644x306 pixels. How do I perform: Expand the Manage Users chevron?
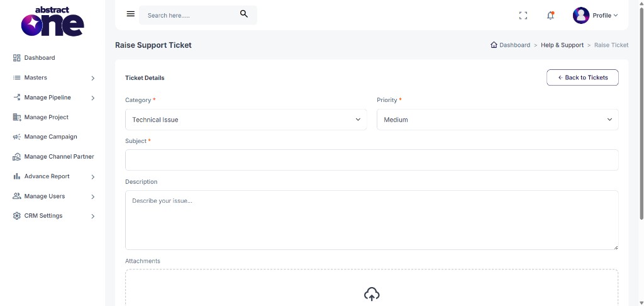pyautogui.click(x=93, y=196)
